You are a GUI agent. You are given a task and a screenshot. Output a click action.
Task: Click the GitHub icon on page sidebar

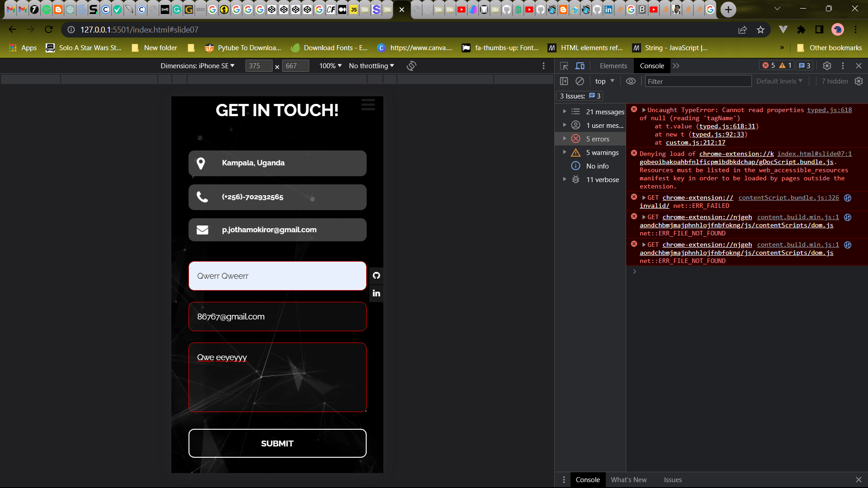coord(376,276)
